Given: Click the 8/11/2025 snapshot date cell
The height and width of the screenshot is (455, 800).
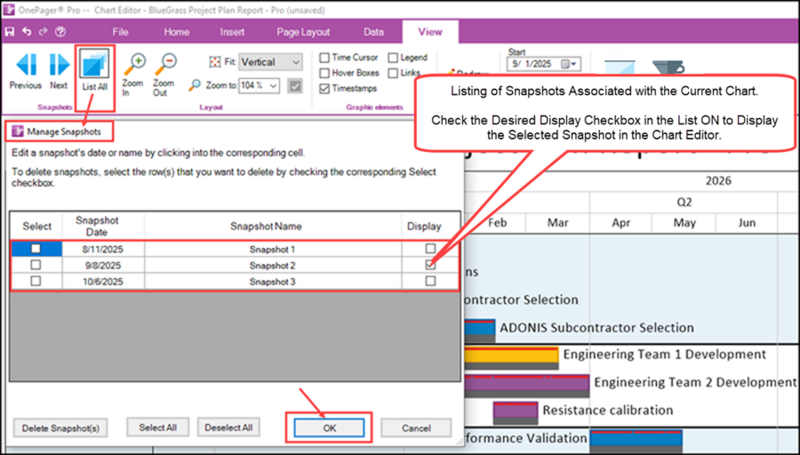Looking at the screenshot, I should click(x=103, y=249).
